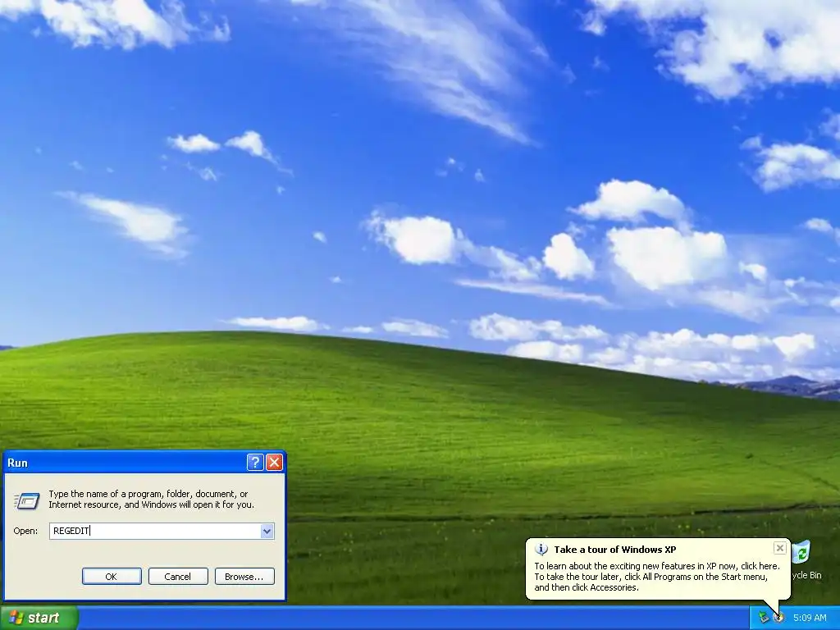Click the 'Take a tour of Windows XP' title
This screenshot has width=840, height=630.
pos(615,549)
